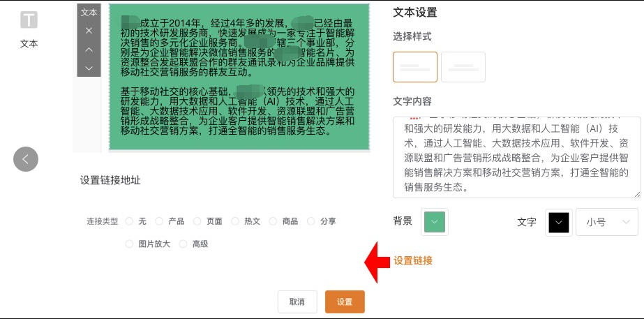This screenshot has height=319, width=644.
Task: Select the 产品 link type radio
Action: point(159,221)
